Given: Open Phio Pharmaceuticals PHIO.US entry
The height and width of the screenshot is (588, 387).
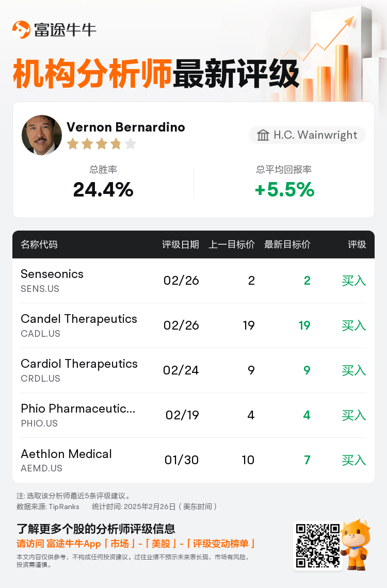Looking at the screenshot, I should (193, 415).
